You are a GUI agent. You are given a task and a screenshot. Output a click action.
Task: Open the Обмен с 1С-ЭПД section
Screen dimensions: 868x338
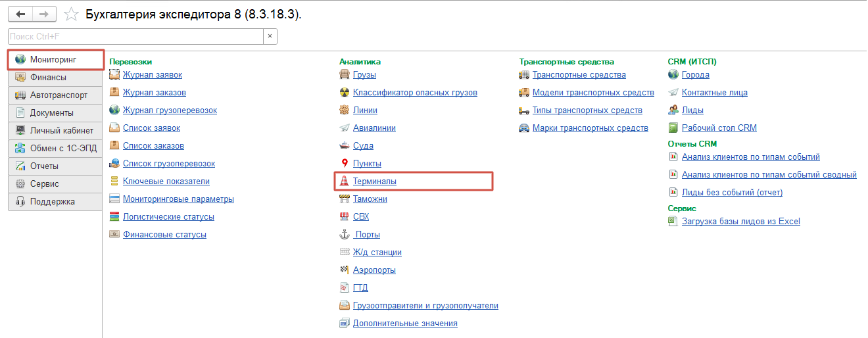click(56, 148)
